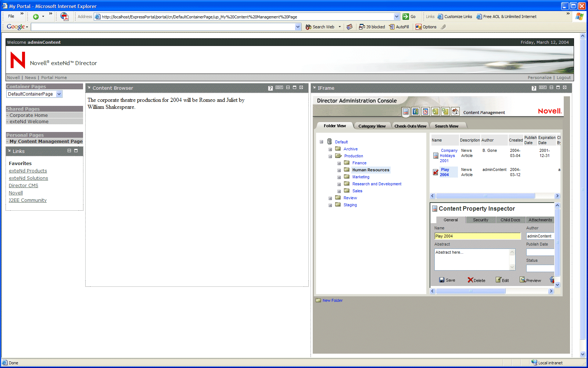Click the house Home icon in console toolbar

pos(455,111)
